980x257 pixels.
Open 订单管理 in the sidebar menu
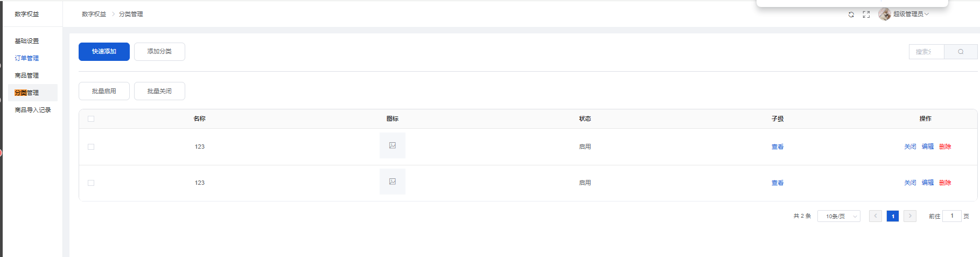(27, 58)
